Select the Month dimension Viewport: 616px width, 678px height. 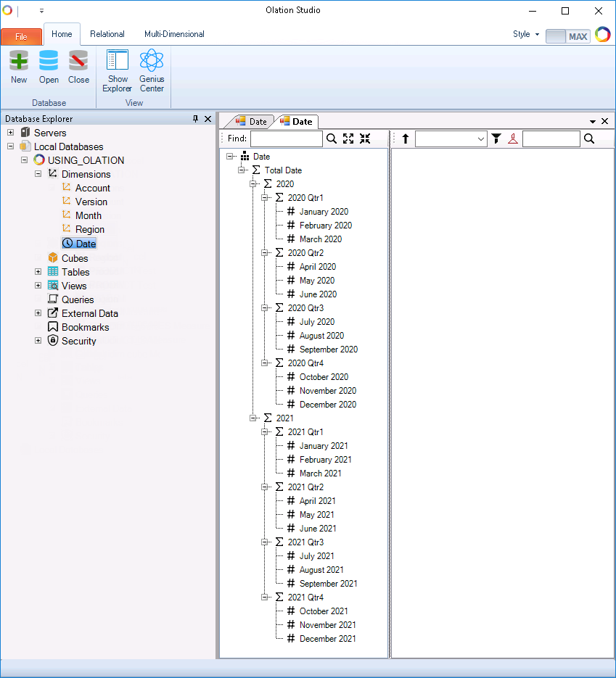coord(89,216)
